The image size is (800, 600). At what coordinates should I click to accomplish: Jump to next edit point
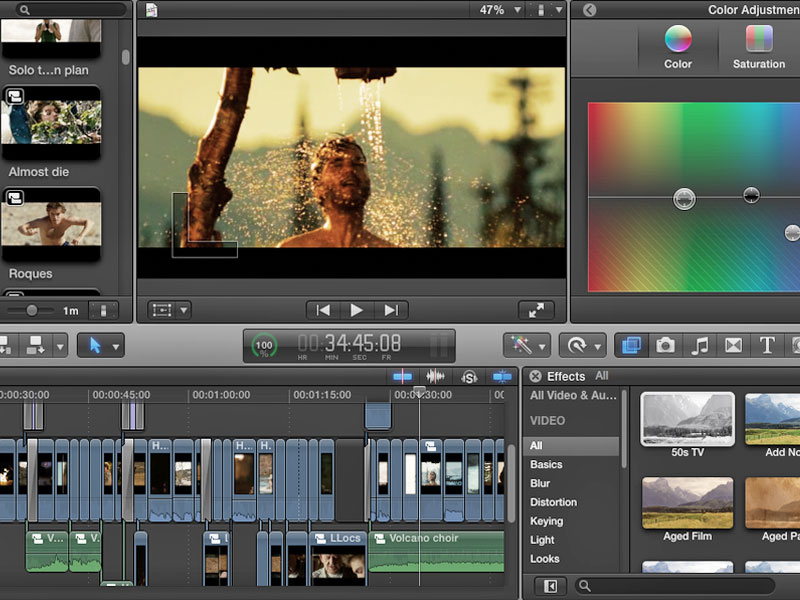pyautogui.click(x=391, y=310)
